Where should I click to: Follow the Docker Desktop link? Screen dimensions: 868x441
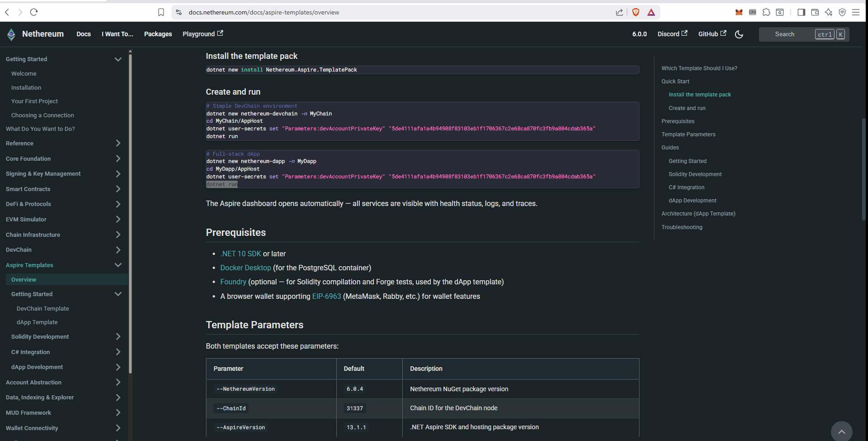click(245, 268)
